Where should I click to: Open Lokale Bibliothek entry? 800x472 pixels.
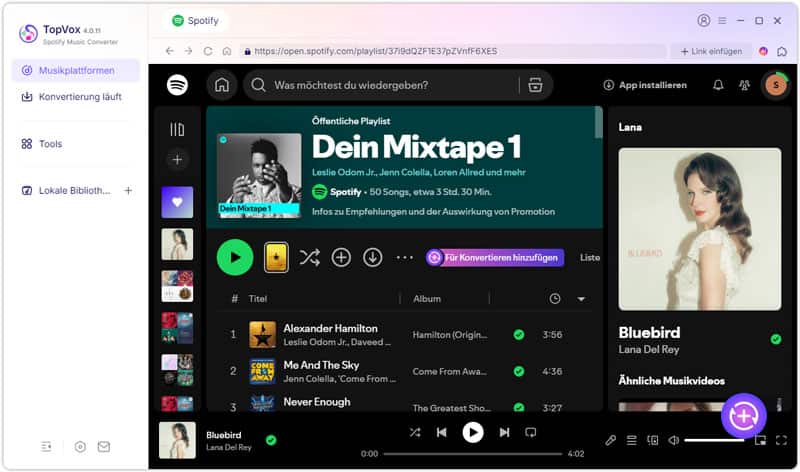pos(66,190)
